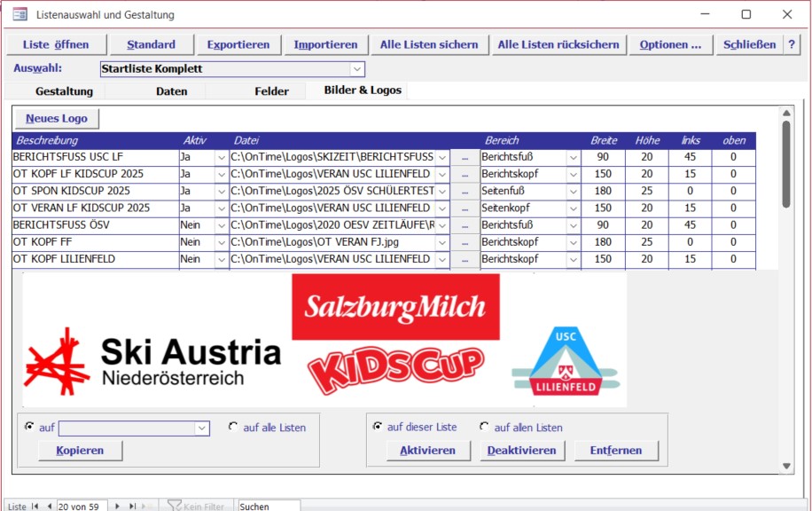
Task: Select the 'auf allen Listen' radio button
Action: 484,427
